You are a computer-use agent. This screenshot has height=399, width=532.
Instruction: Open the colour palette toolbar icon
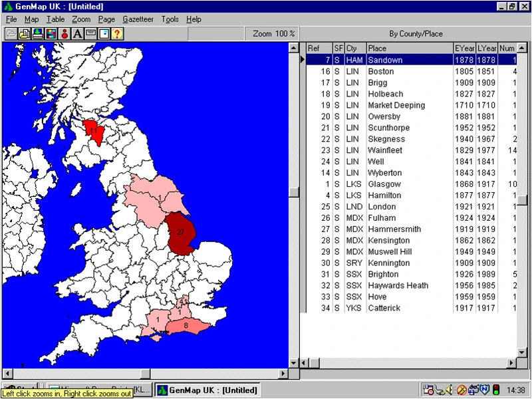tap(51, 34)
